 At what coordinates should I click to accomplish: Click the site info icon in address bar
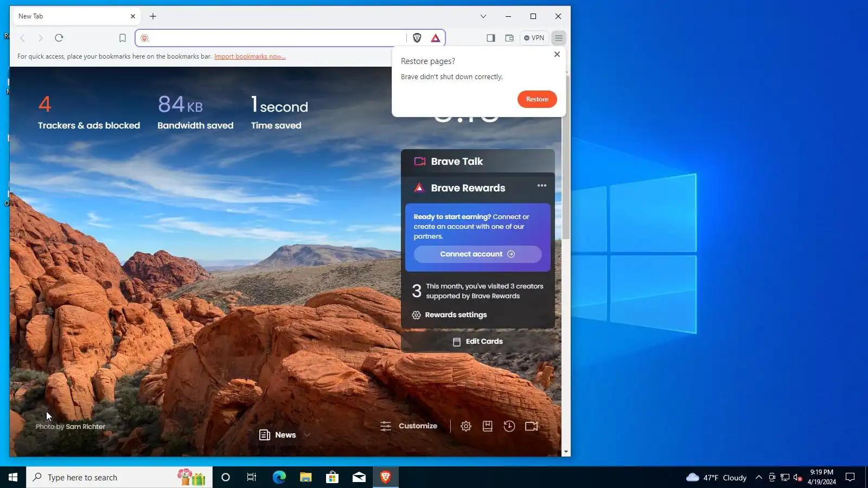[x=145, y=38]
